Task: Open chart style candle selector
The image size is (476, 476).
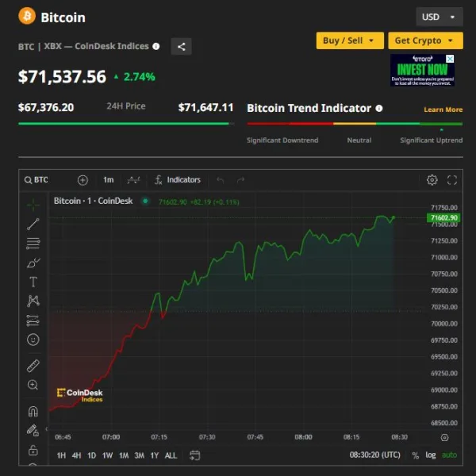Action: (133, 180)
